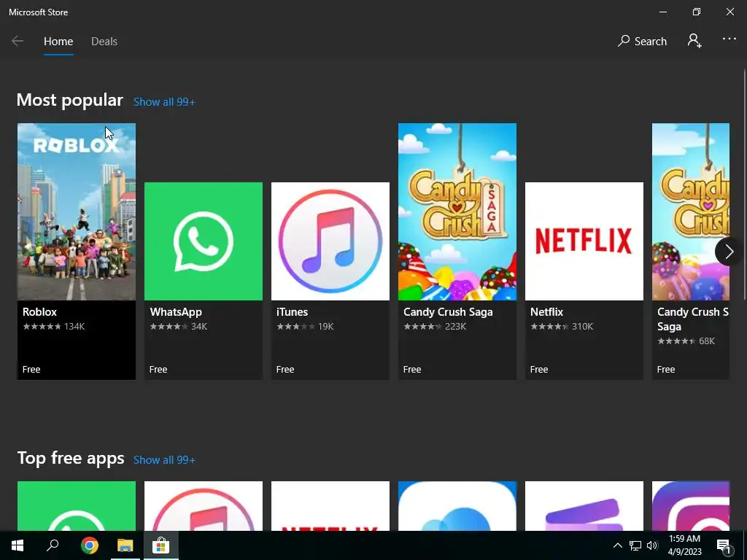
Task: Click Free price under WhatsApp
Action: click(x=158, y=370)
